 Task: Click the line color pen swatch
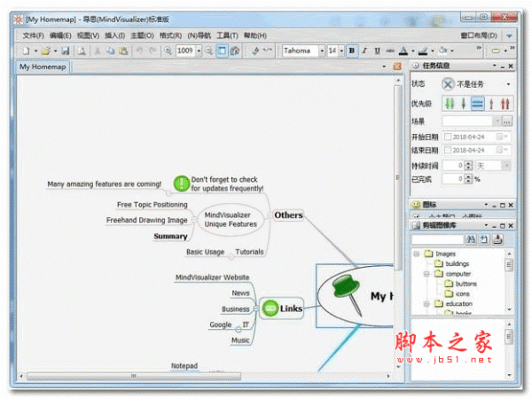[423, 51]
